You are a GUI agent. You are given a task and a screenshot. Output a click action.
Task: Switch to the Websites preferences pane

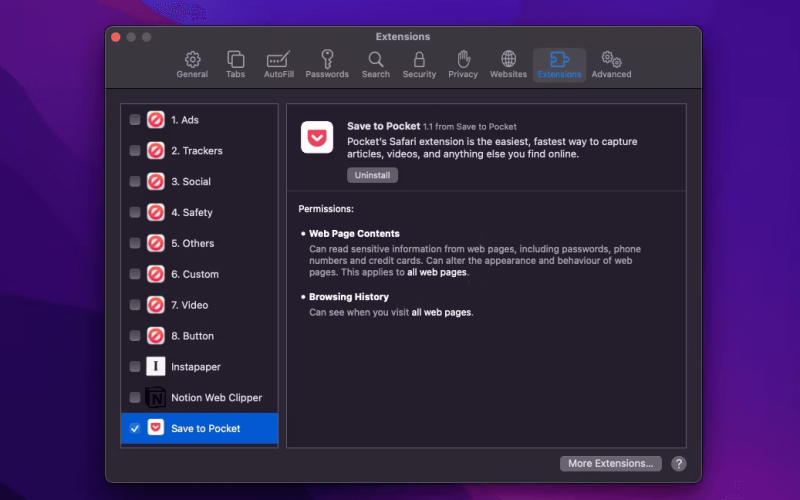tap(508, 64)
